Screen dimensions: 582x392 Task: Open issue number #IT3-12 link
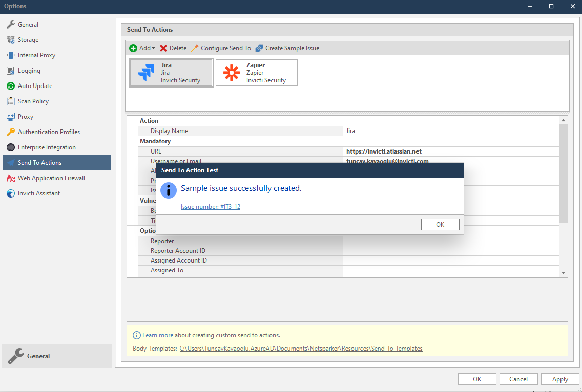coord(210,207)
